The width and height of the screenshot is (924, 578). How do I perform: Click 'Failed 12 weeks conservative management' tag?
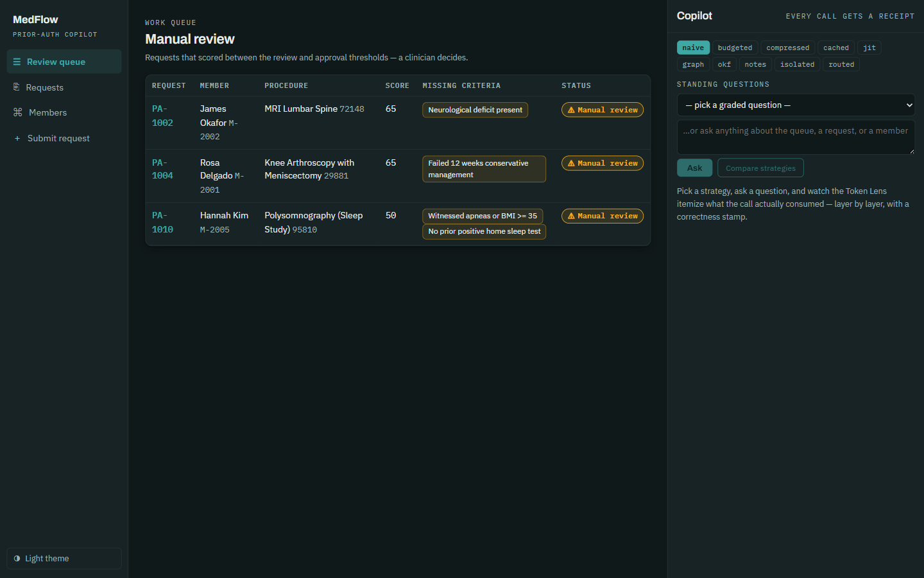[x=484, y=169]
